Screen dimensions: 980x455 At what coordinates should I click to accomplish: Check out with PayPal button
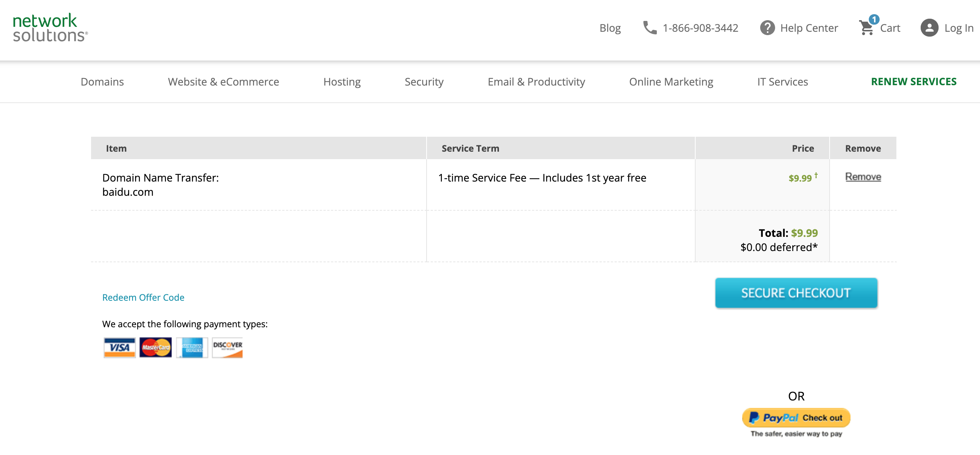coord(796,418)
